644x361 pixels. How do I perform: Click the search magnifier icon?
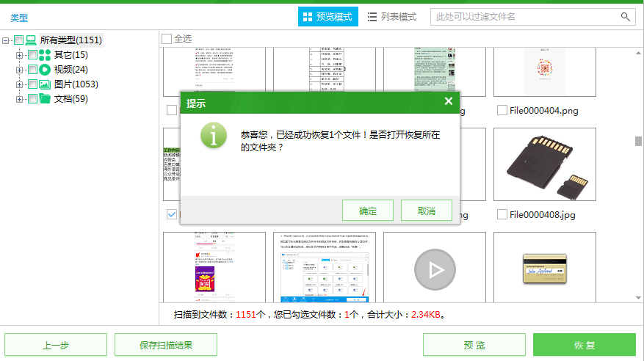click(626, 17)
